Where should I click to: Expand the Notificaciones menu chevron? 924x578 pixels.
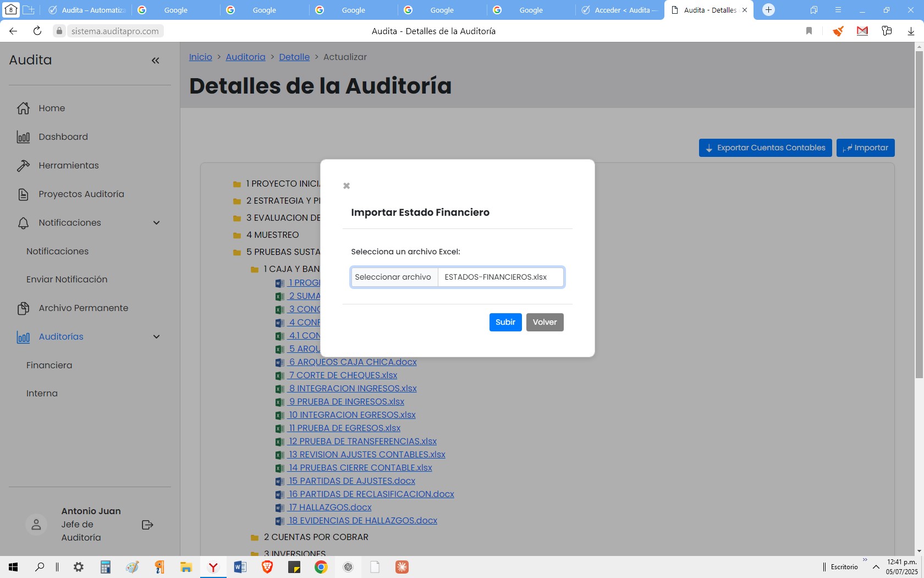point(156,223)
